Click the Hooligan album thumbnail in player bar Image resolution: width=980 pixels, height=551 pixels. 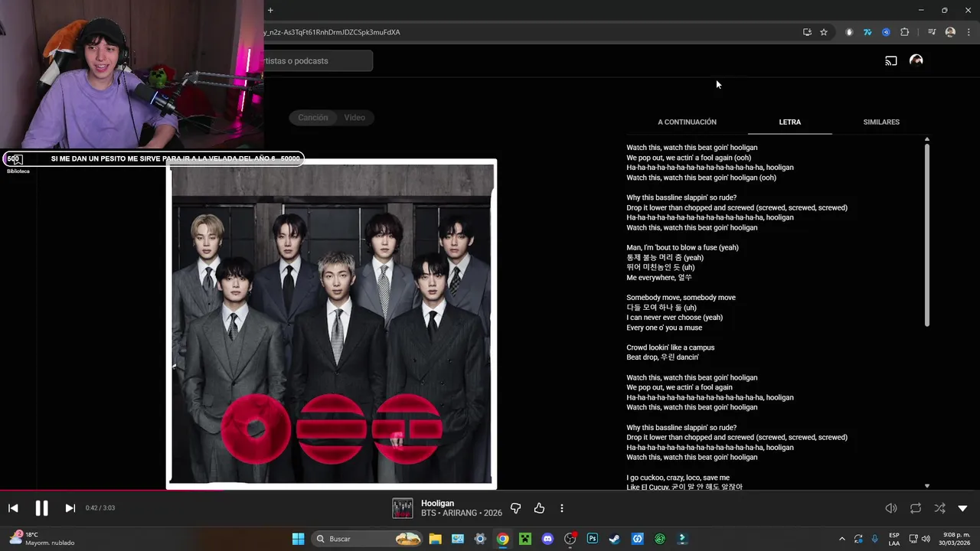(x=403, y=508)
